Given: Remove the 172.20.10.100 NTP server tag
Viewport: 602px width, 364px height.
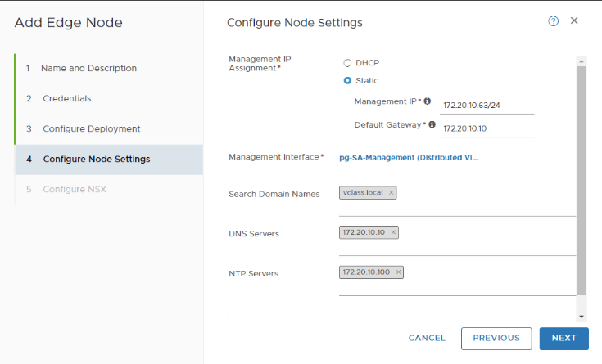Looking at the screenshot, I should tap(398, 272).
